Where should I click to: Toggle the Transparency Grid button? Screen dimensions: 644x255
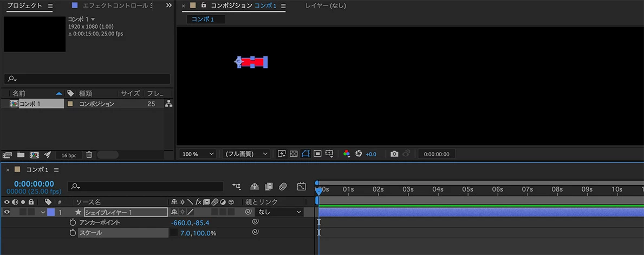[x=294, y=154]
